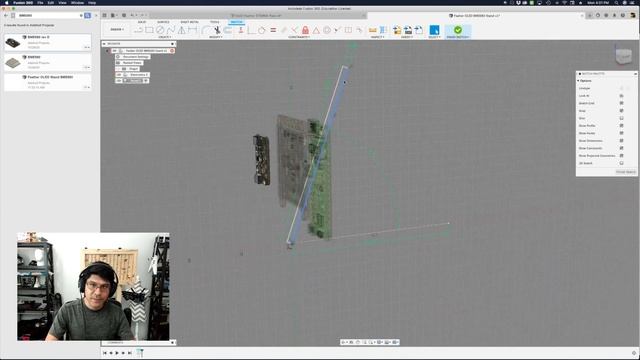The height and width of the screenshot is (360, 640).
Task: Collapse the Options section in Sketch Palette
Action: [578, 81]
